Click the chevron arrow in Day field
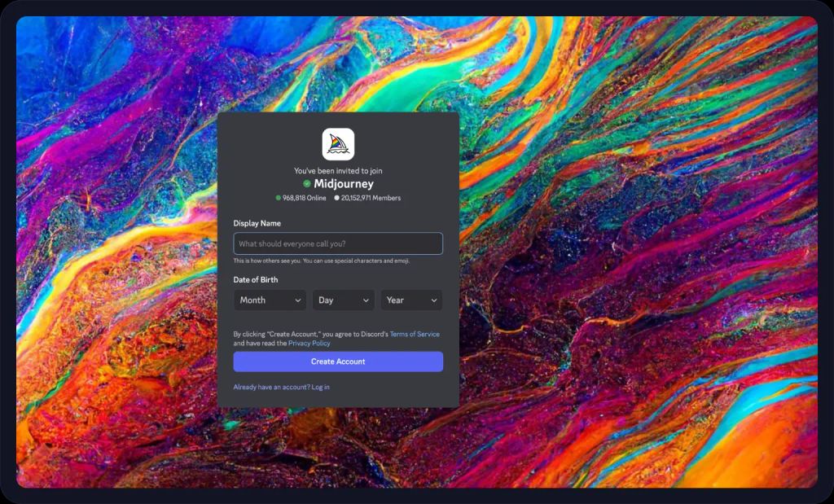 [366, 300]
